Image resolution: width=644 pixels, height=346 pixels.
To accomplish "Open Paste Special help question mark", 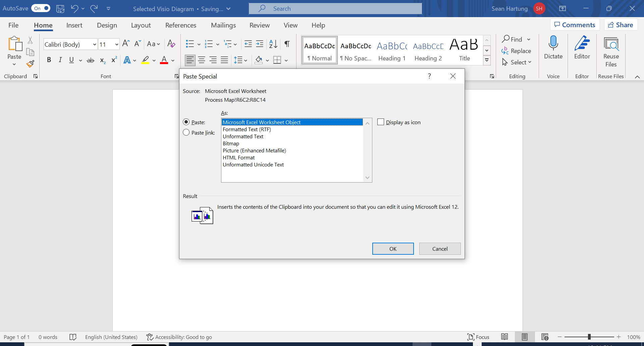I will coord(429,76).
